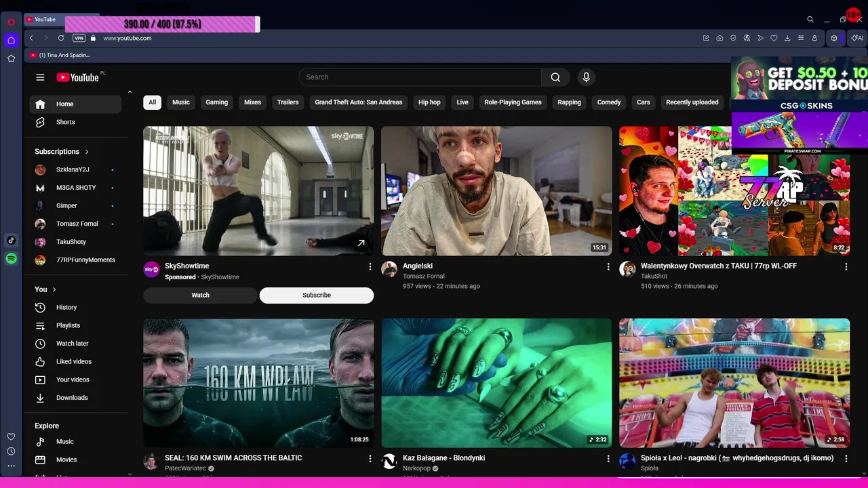Screen dimensions: 868x488
Task: Open Spotify in Opera sidebar
Action: 11,258
